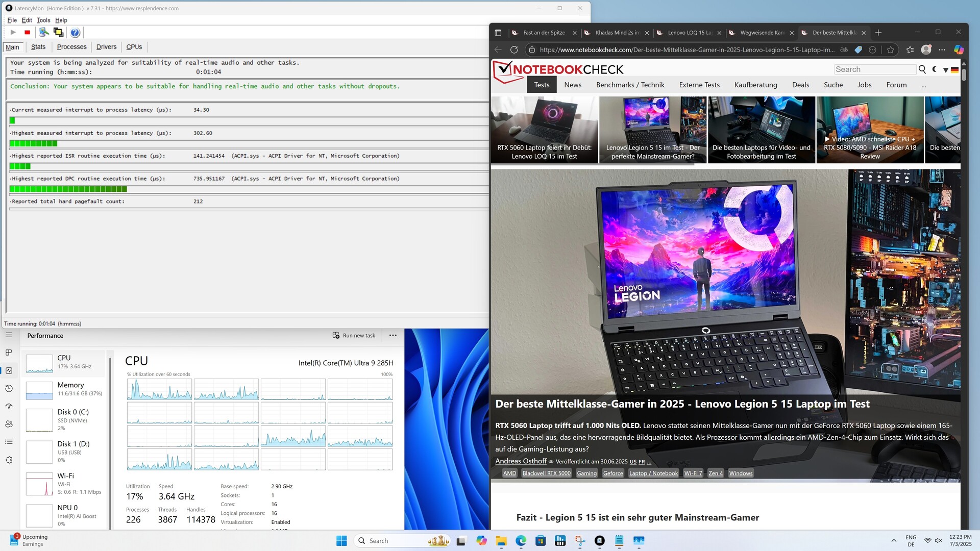Open App history in Task Manager sidebar
This screenshot has width=980, height=551.
pyautogui.click(x=9, y=388)
